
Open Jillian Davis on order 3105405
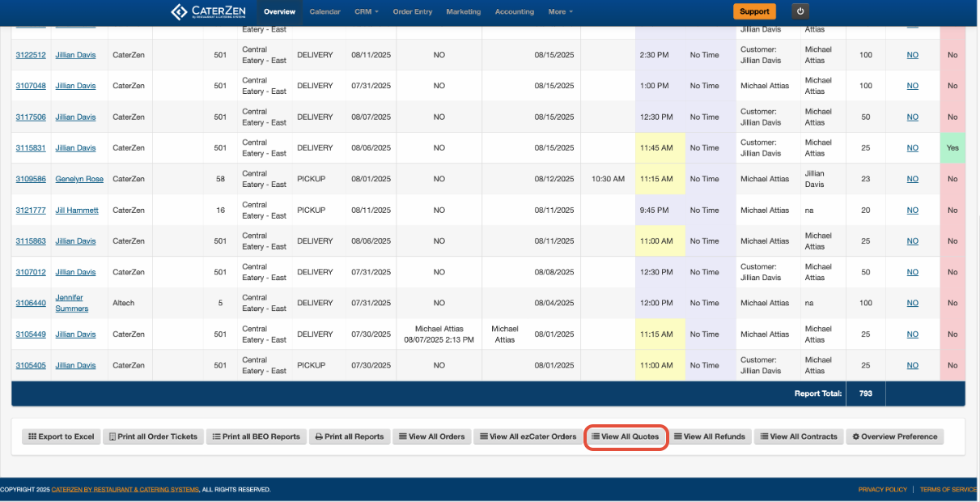pyautogui.click(x=75, y=365)
